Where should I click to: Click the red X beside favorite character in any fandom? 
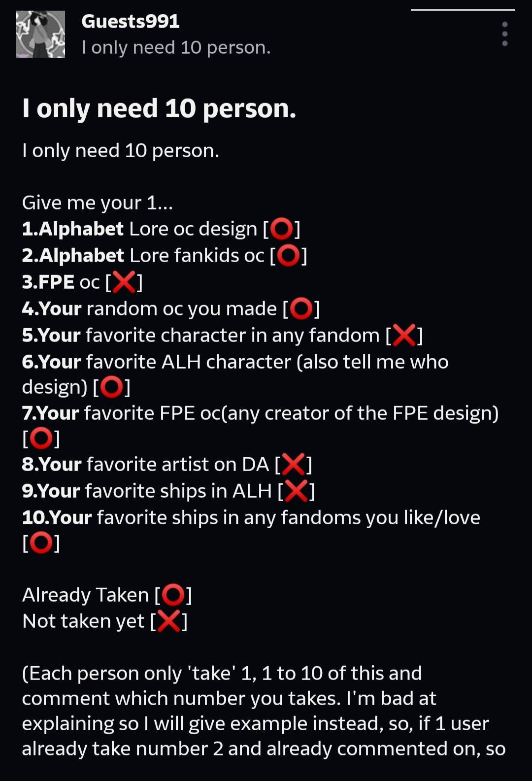404,336
